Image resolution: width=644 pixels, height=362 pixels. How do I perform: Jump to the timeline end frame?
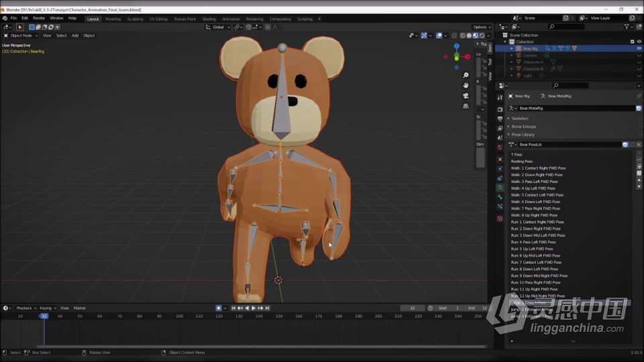(268, 308)
